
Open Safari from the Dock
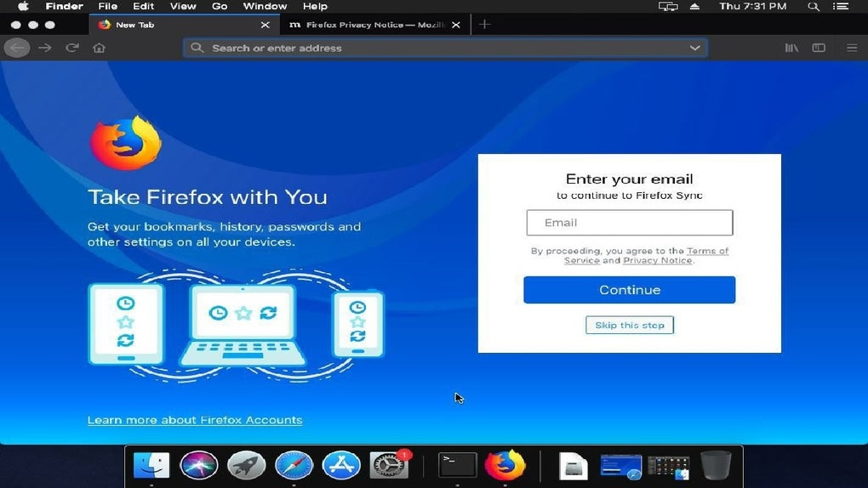[294, 465]
